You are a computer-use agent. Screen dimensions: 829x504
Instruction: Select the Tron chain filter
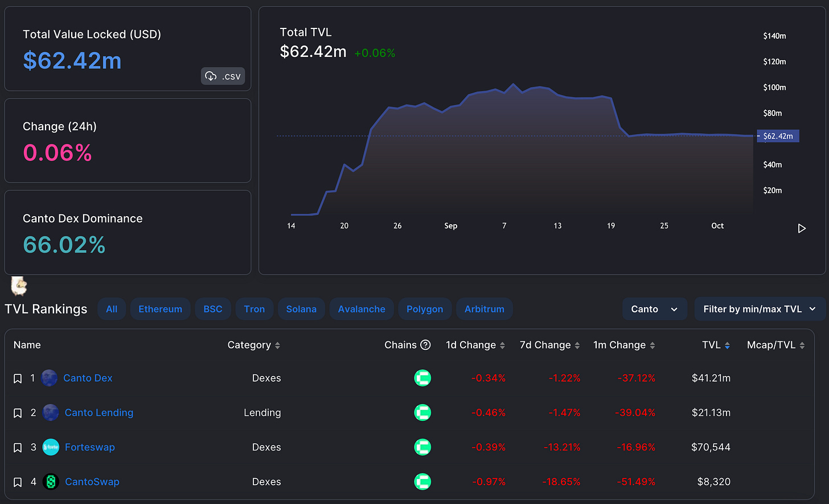255,309
